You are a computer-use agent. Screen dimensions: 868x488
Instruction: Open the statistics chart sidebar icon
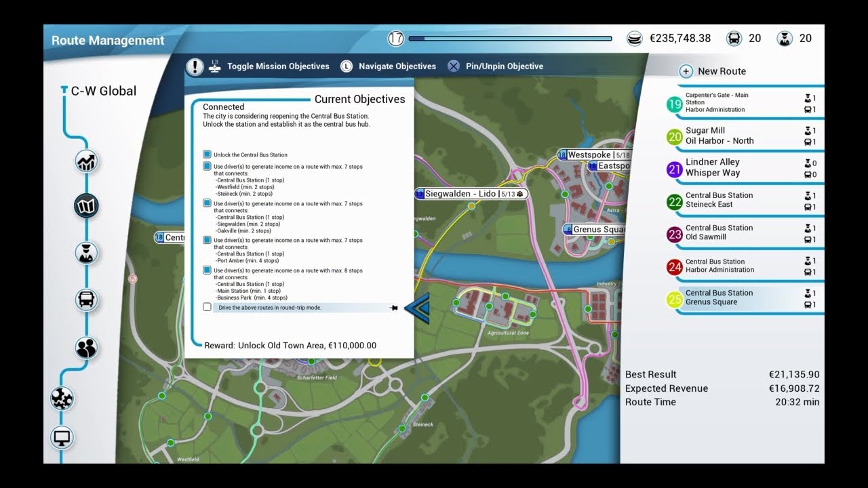(87, 161)
